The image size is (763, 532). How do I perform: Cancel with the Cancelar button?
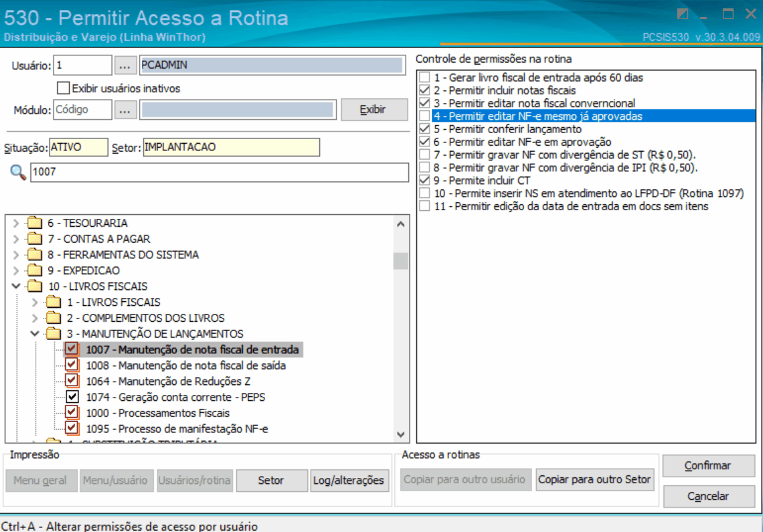708,496
